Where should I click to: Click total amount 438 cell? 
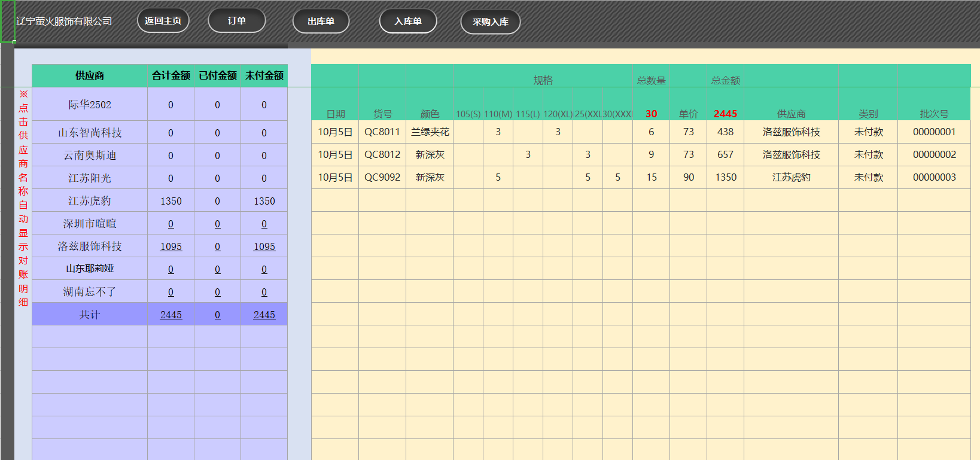click(726, 132)
